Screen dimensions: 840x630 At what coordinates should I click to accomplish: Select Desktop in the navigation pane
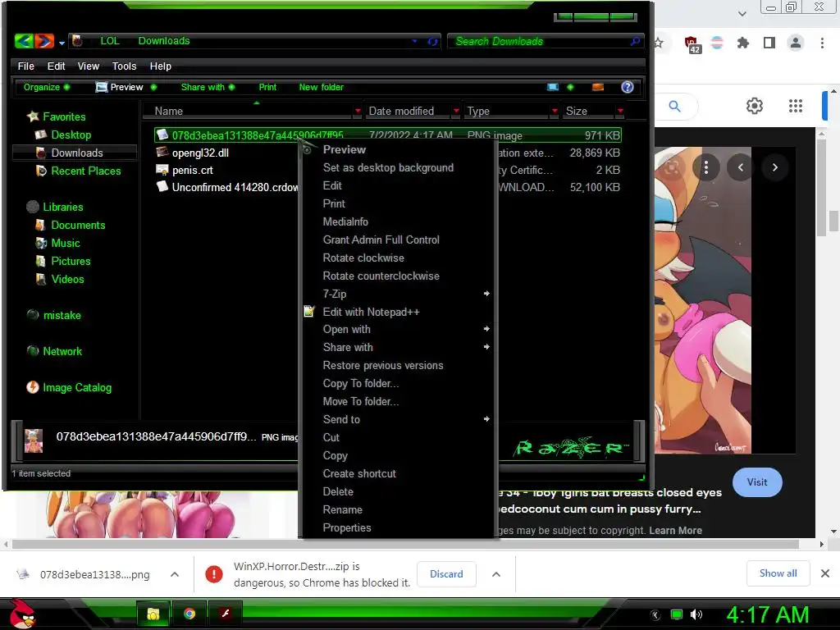click(x=63, y=135)
